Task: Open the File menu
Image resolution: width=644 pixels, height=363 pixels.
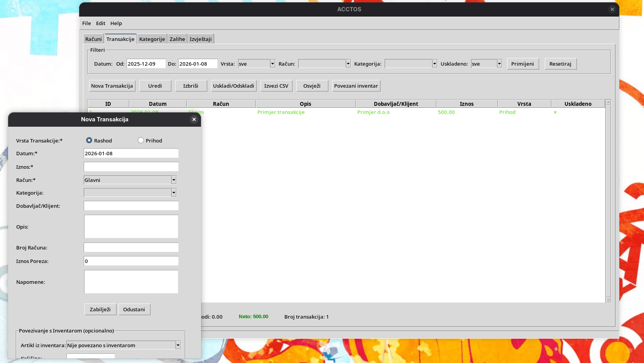Action: 86,23
